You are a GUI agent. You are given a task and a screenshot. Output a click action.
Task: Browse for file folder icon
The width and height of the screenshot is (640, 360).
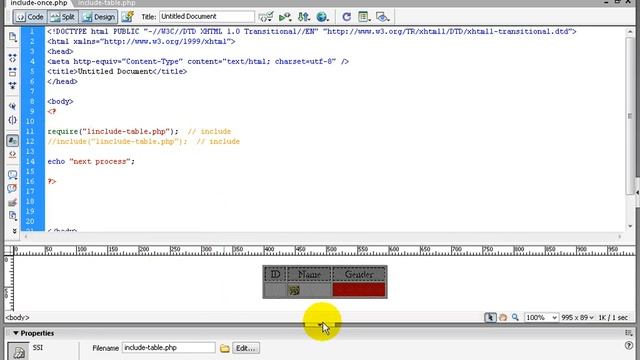pos(224,348)
